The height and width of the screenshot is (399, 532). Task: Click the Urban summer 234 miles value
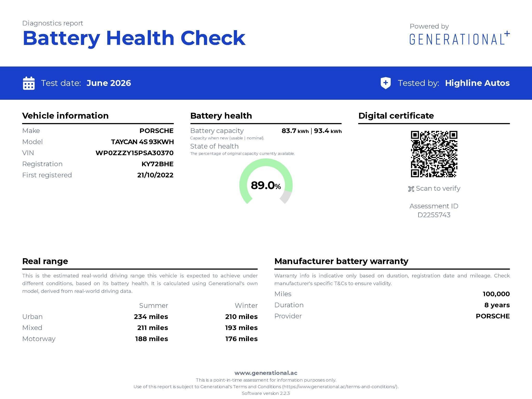point(151,317)
